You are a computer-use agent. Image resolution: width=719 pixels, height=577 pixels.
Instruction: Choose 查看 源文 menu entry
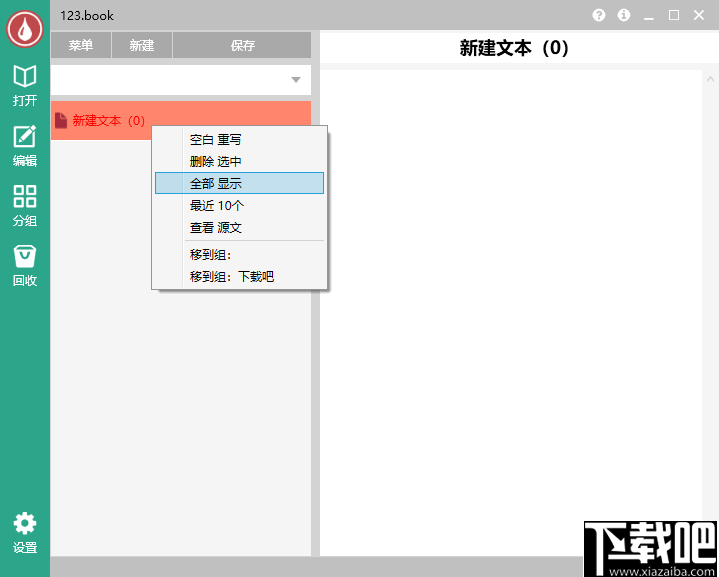point(239,227)
